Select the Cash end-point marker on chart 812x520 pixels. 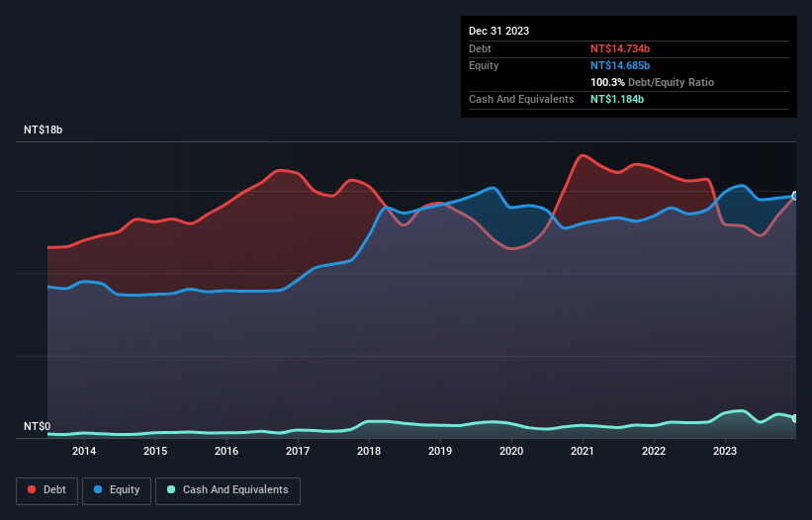(x=795, y=418)
